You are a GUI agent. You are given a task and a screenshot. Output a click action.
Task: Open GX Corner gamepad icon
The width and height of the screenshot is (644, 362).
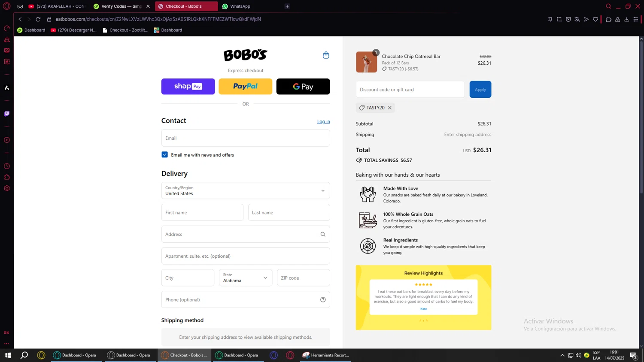click(20, 6)
